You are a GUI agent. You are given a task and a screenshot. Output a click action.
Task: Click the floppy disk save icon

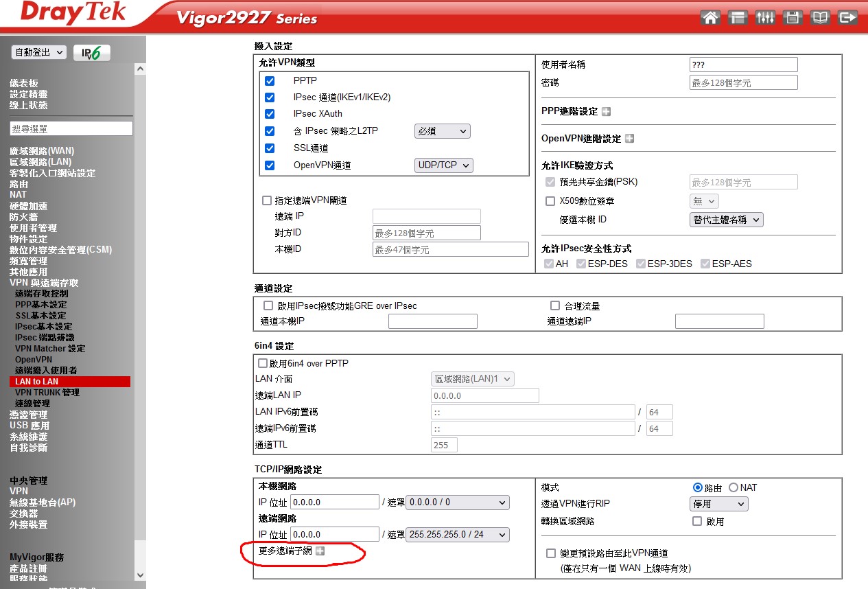click(x=793, y=18)
